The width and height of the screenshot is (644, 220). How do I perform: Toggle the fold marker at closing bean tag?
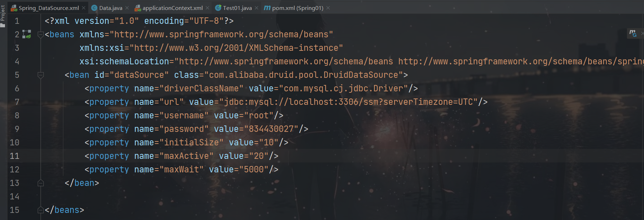41,183
